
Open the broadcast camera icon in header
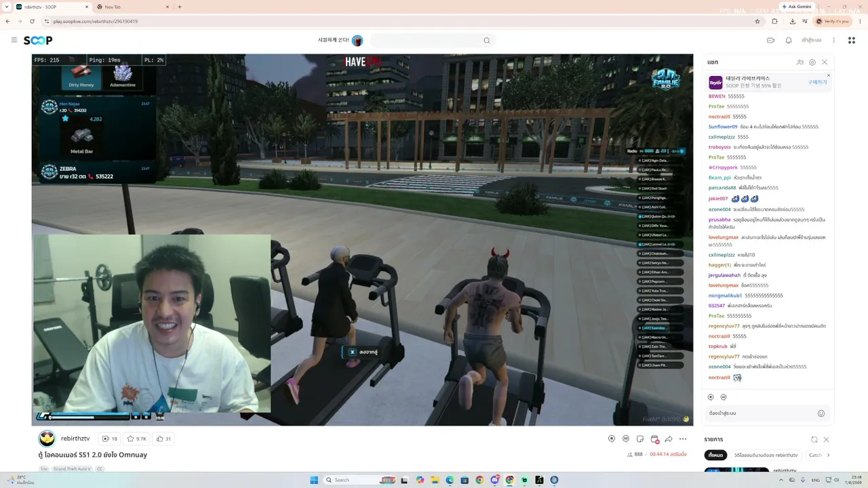click(x=770, y=41)
